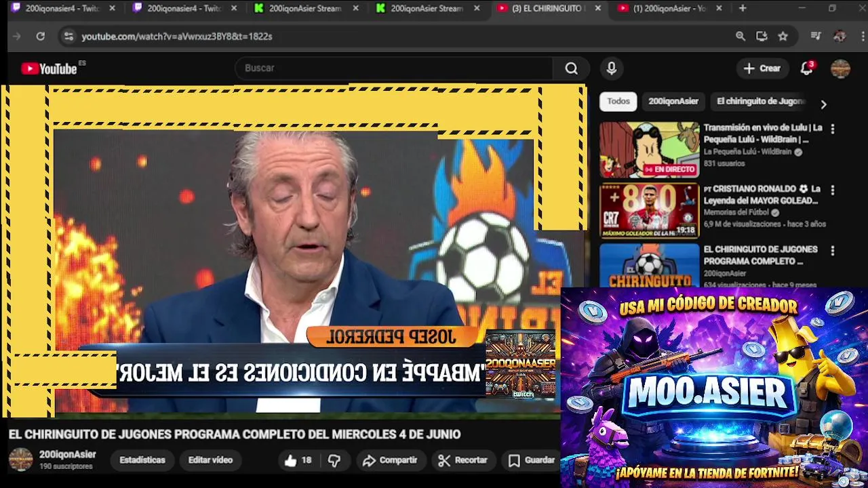Open a new browser tab
Image resolution: width=868 pixels, height=488 pixels.
[x=743, y=8]
